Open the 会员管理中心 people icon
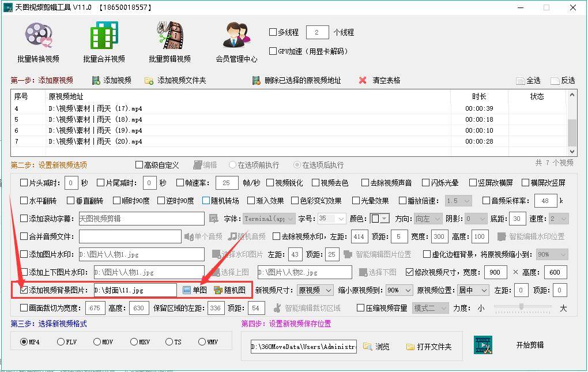 pos(236,35)
